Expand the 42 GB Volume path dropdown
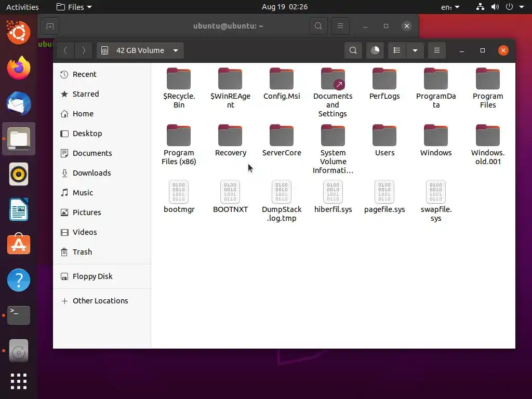The width and height of the screenshot is (532, 399). coord(140,50)
